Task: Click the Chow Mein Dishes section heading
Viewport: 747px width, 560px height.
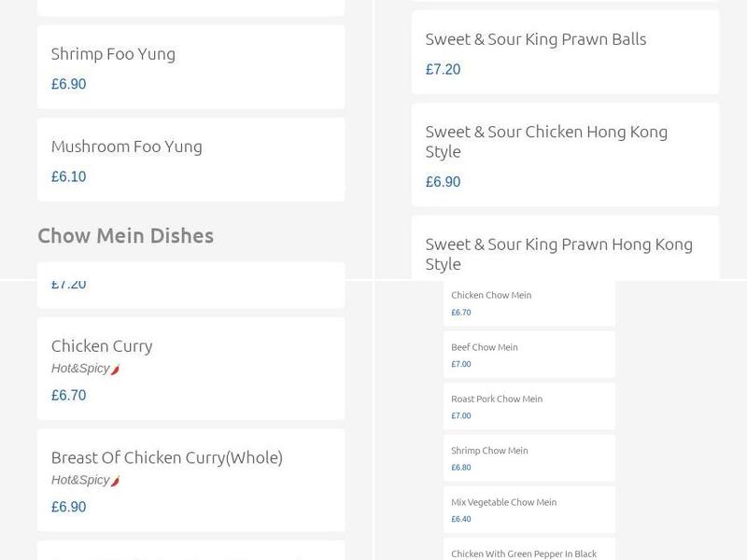Action: [x=125, y=235]
